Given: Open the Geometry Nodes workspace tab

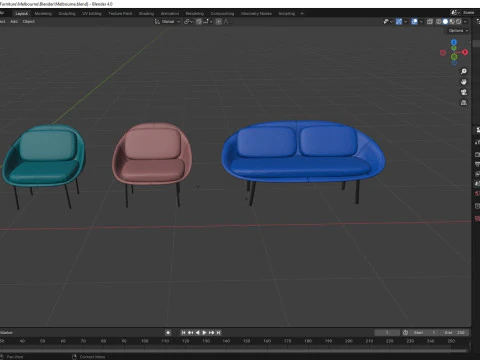Looking at the screenshot, I should click(x=256, y=14).
